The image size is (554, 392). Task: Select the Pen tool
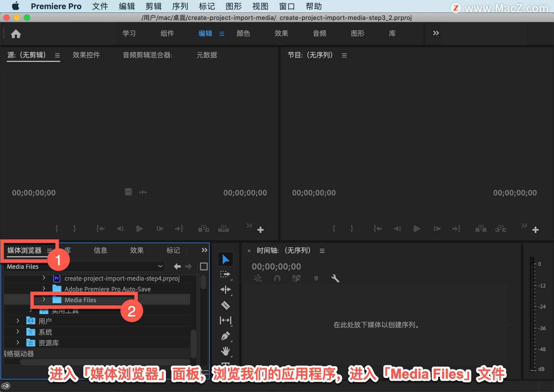tap(225, 336)
